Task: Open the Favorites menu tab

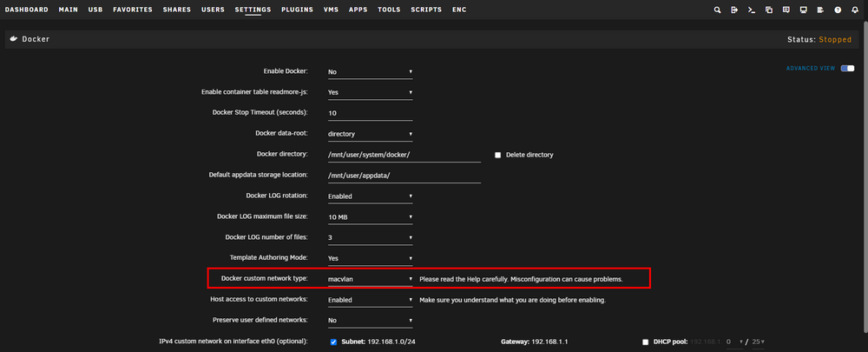Action: (133, 10)
